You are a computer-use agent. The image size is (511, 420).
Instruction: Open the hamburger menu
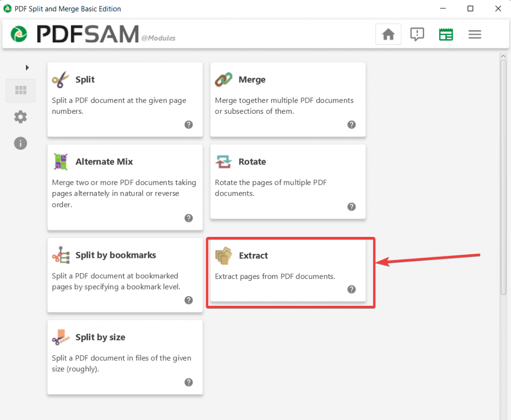click(x=475, y=34)
